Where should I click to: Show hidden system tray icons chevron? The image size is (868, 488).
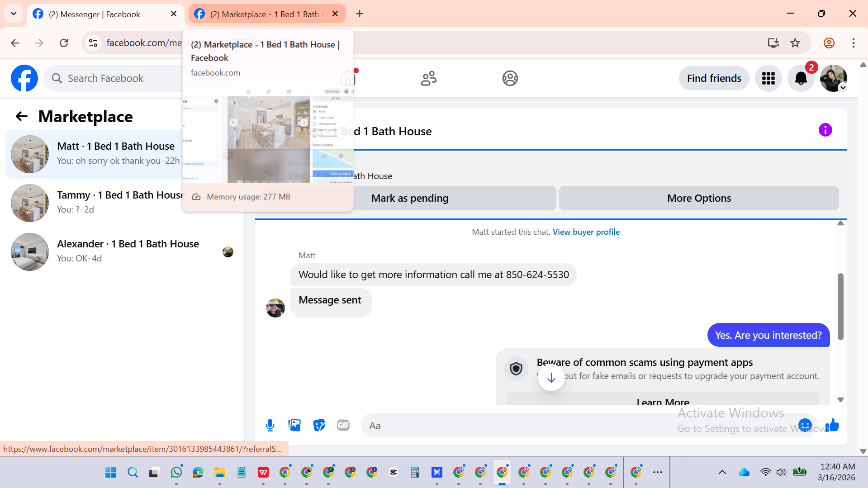(722, 473)
